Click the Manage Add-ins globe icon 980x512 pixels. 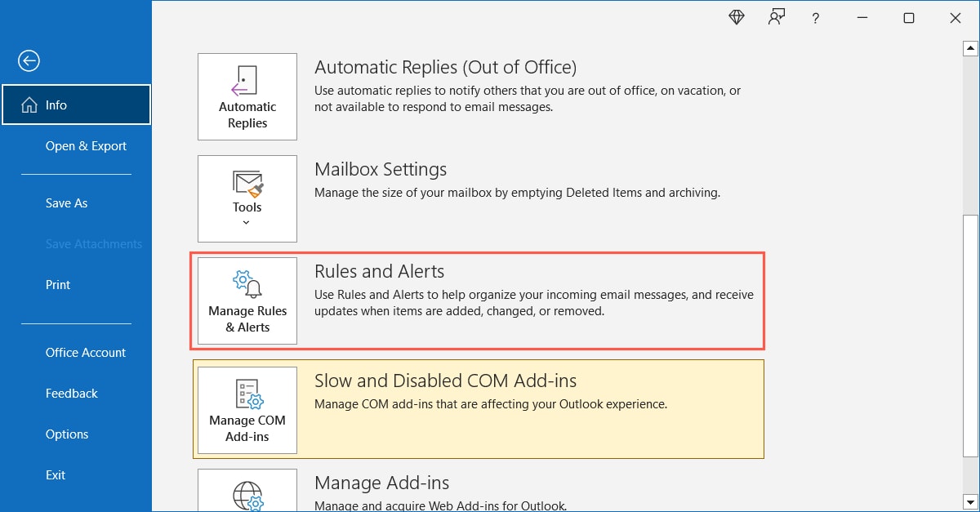247,491
